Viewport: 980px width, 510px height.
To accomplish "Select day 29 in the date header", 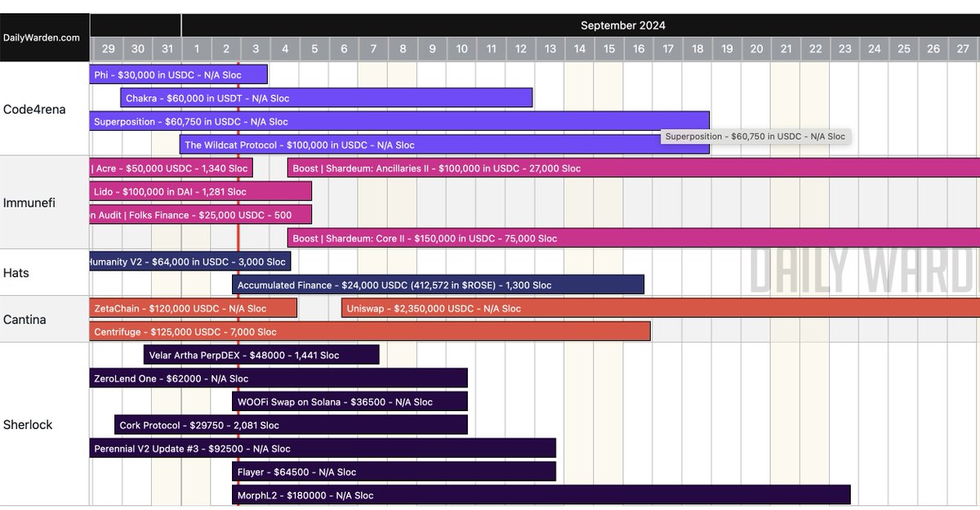I will pos(109,49).
